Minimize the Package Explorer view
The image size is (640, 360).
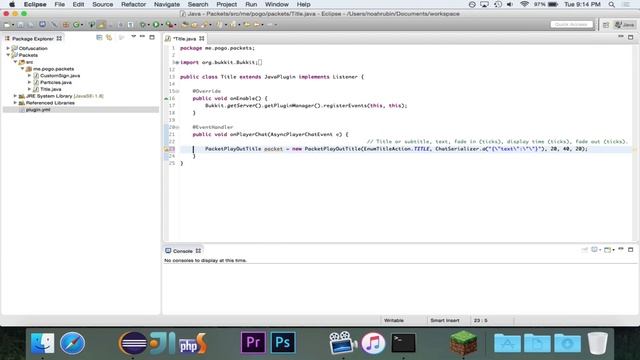click(142, 37)
